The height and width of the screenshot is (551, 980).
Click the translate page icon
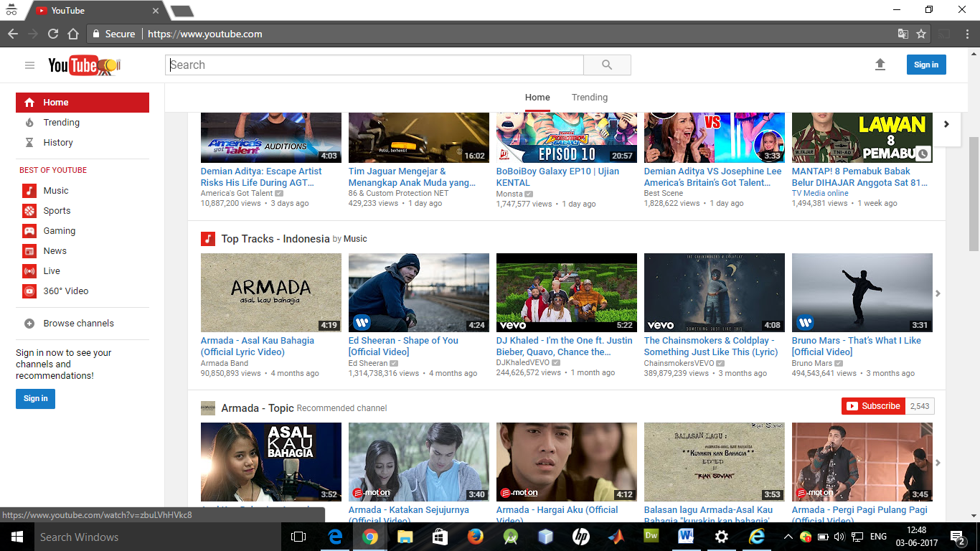click(903, 34)
